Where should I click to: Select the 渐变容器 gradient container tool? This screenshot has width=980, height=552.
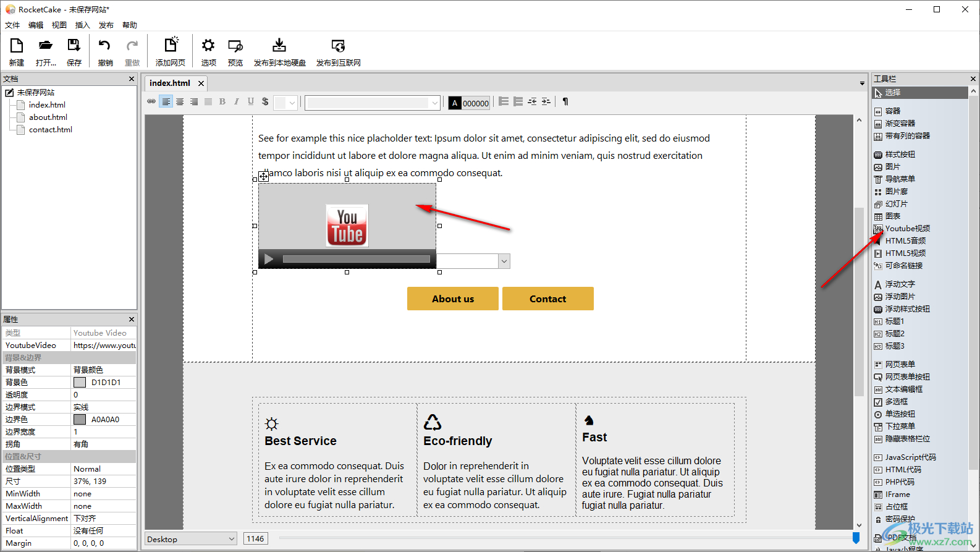click(x=900, y=124)
